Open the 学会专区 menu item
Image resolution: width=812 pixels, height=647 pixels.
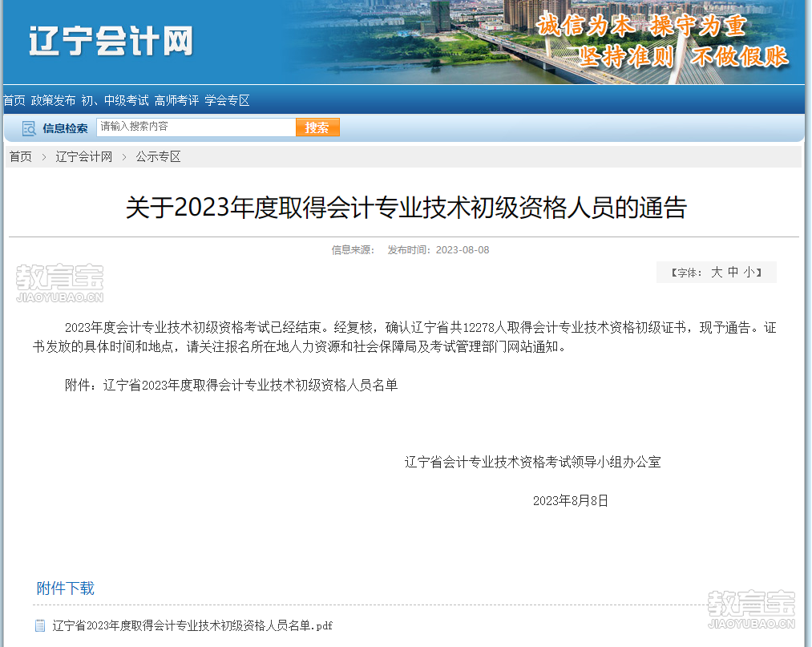[227, 100]
